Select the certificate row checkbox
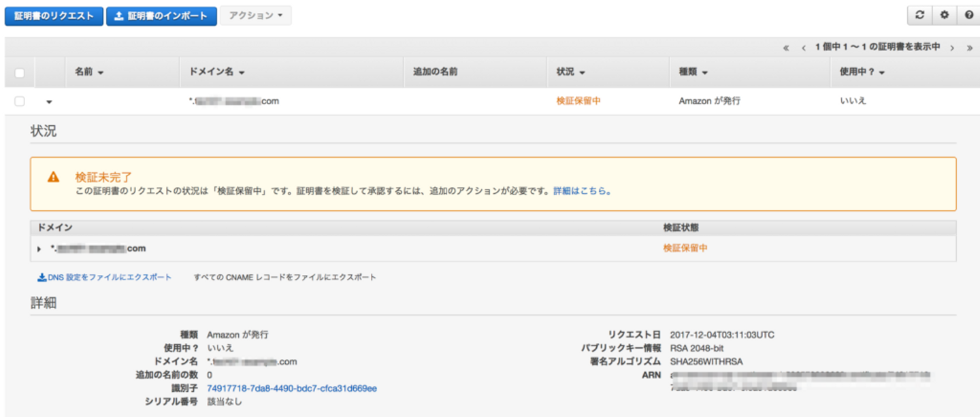Screen dimensions: 980x417 tap(20, 101)
